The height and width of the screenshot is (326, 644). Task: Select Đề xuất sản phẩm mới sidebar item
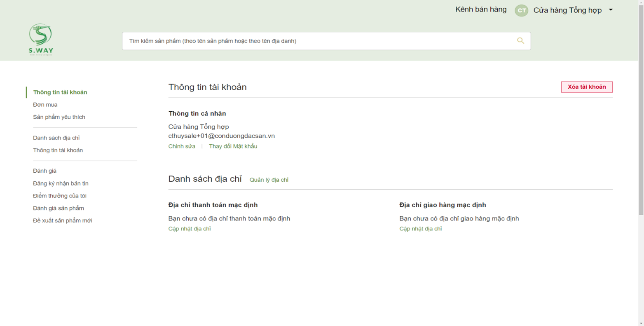[63, 220]
